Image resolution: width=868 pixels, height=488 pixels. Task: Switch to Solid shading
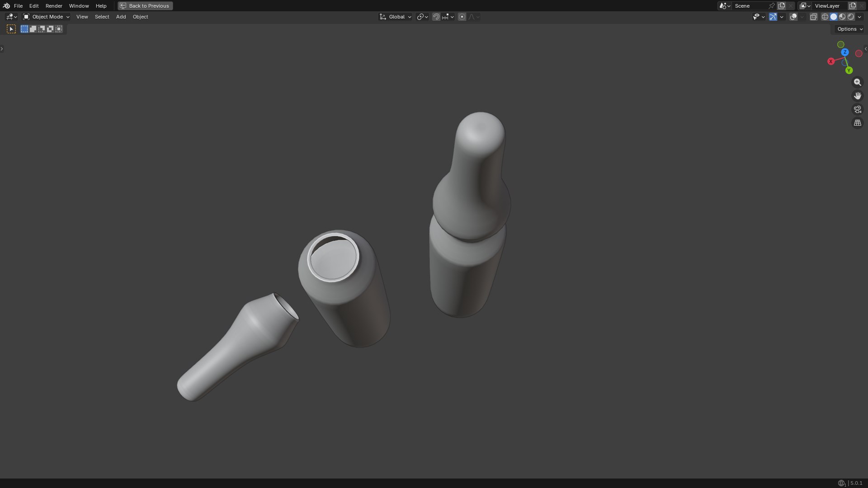[834, 17]
